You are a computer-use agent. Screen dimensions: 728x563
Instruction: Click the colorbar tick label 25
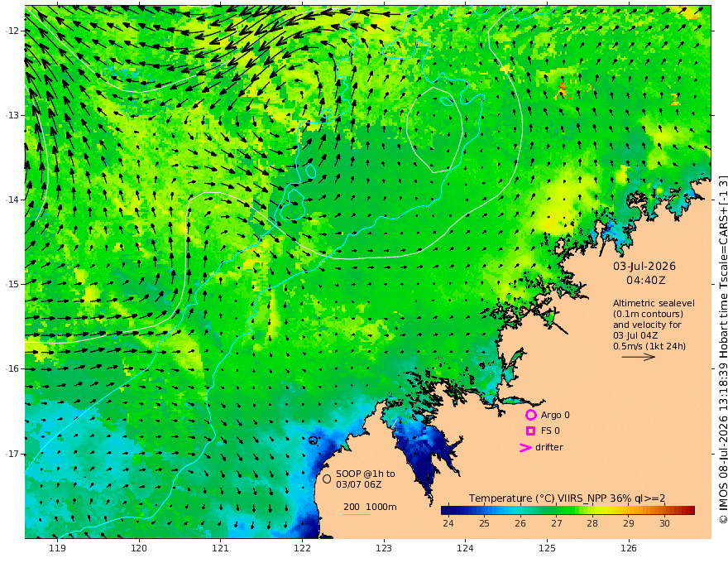(x=484, y=523)
